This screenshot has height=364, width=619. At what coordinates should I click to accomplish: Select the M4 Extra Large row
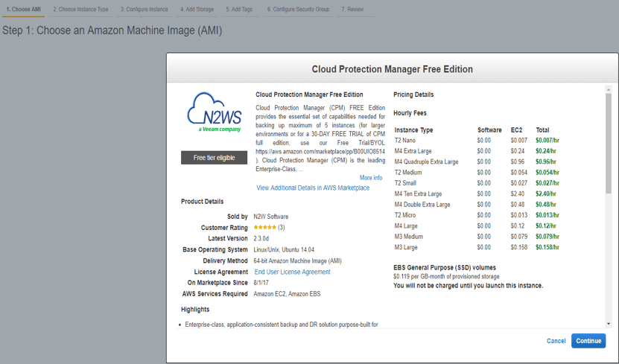click(477, 151)
